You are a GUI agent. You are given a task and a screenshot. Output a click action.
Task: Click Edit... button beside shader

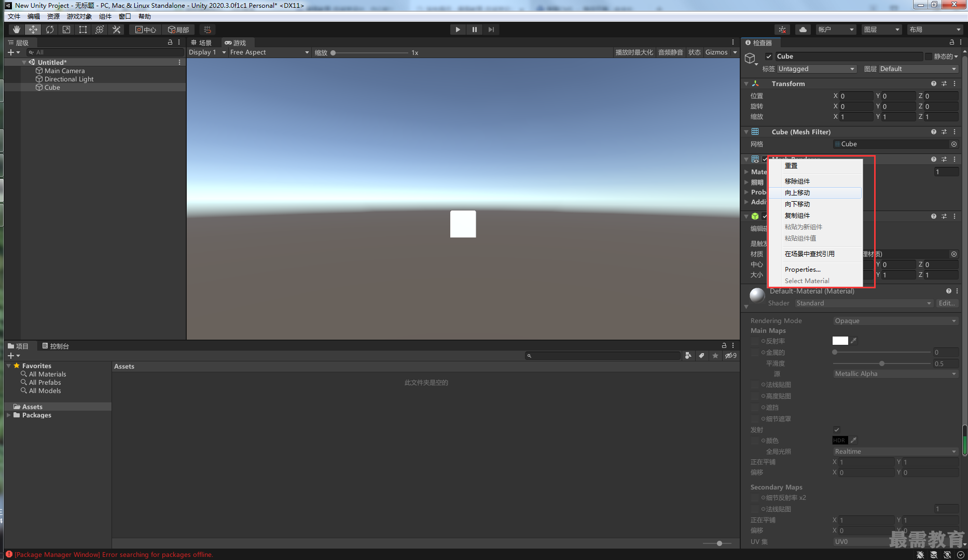point(947,303)
